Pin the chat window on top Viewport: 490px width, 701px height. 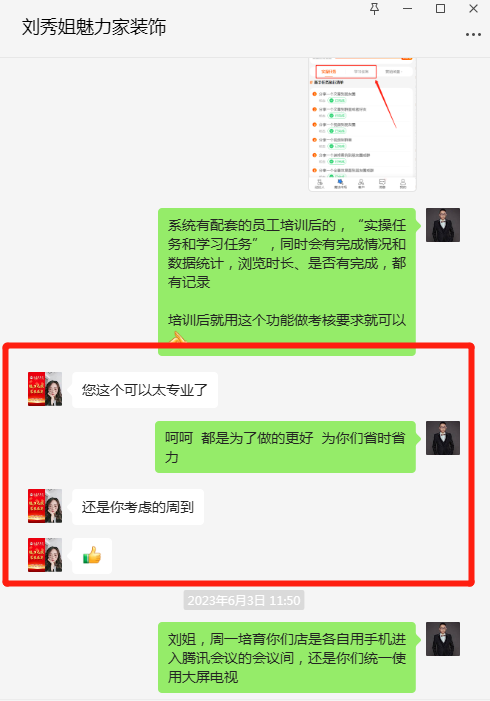coord(375,8)
